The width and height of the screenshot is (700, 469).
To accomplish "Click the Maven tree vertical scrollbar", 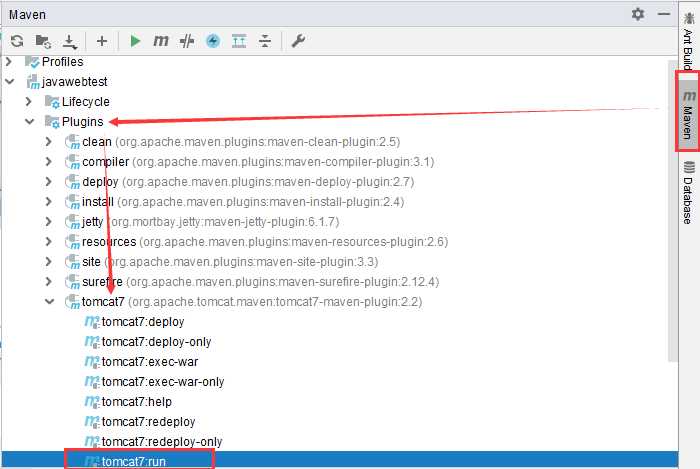I will click(673, 210).
